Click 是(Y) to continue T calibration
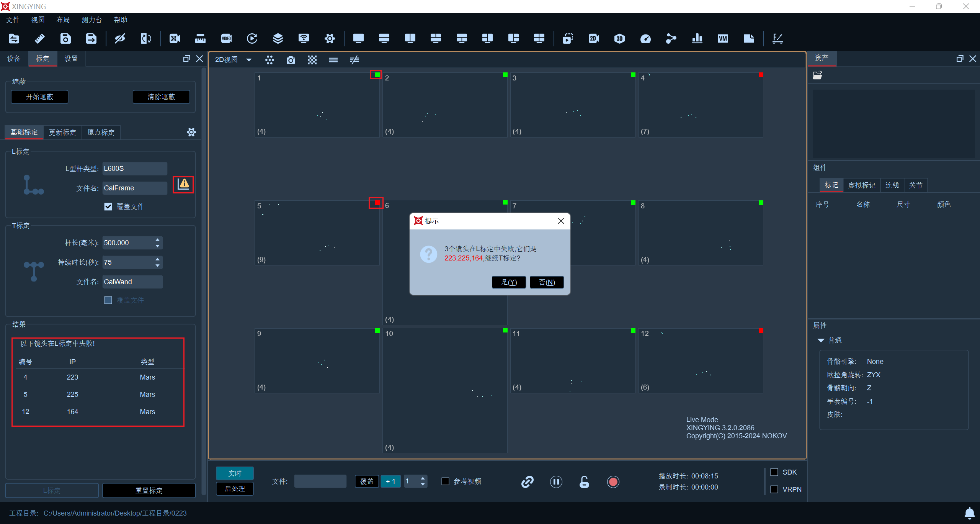Viewport: 980px width, 524px height. [x=509, y=282]
